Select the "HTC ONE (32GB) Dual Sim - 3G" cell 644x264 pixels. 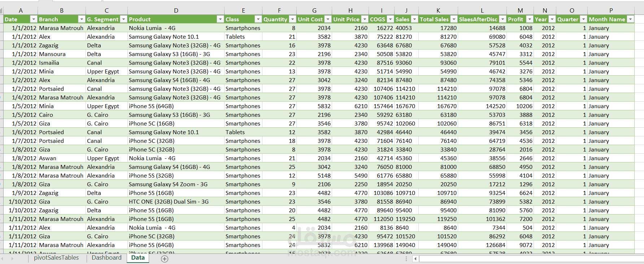coord(176,201)
